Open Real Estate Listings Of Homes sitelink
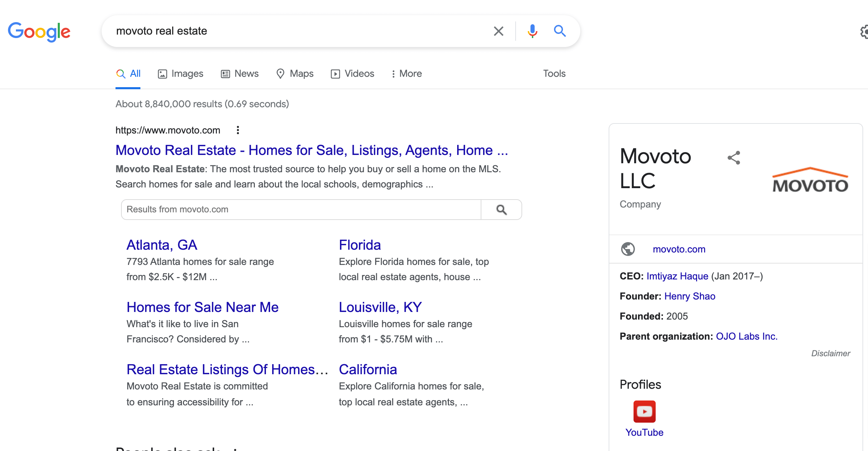 (227, 369)
